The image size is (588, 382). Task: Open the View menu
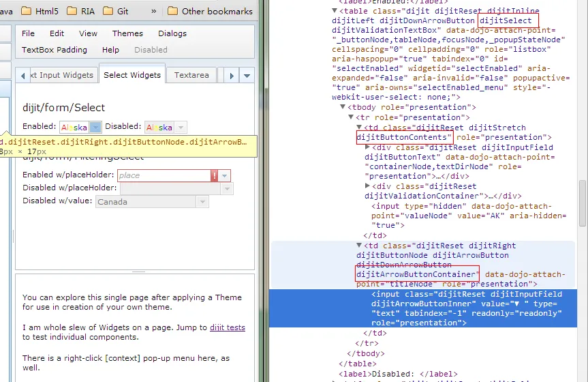[x=88, y=33]
